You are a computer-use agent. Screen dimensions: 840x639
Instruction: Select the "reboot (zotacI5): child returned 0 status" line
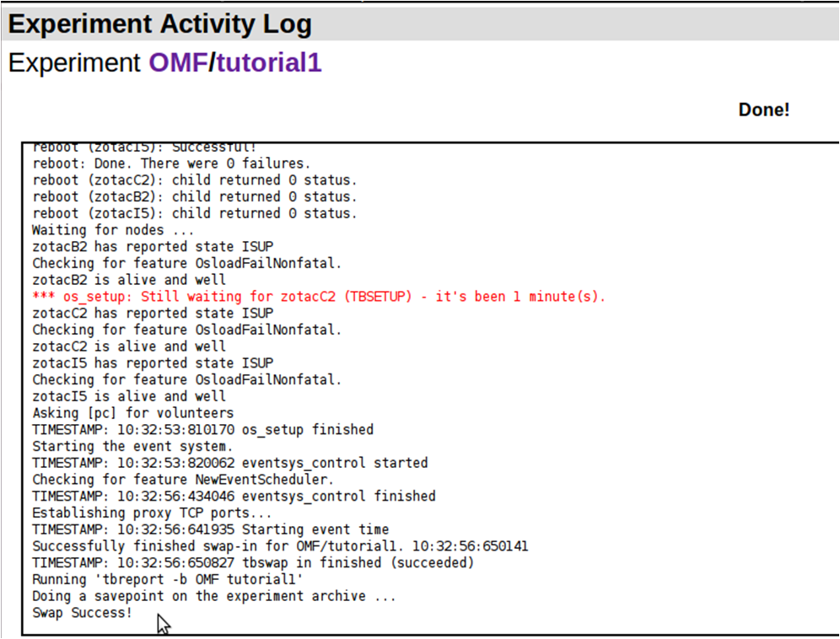195,213
